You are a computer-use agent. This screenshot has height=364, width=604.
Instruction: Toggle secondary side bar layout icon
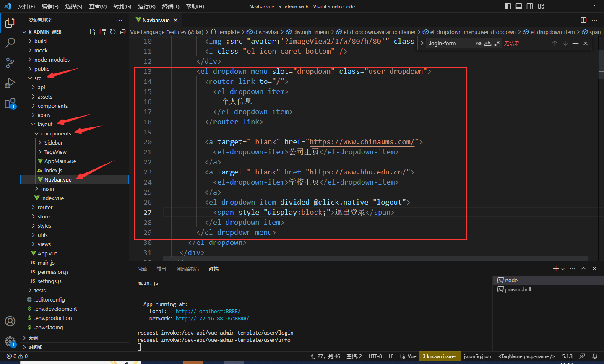pos(530,6)
